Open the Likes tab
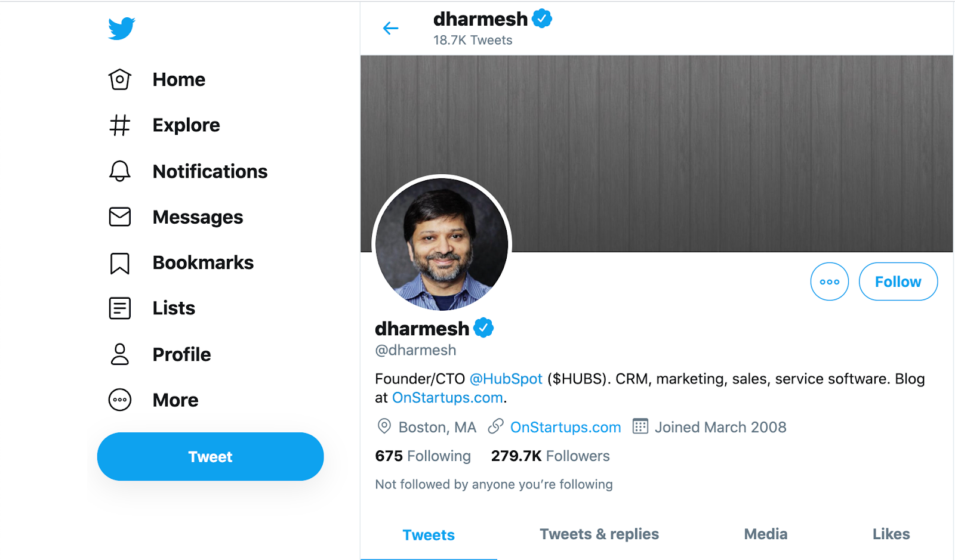The width and height of the screenshot is (955, 560). 891,534
